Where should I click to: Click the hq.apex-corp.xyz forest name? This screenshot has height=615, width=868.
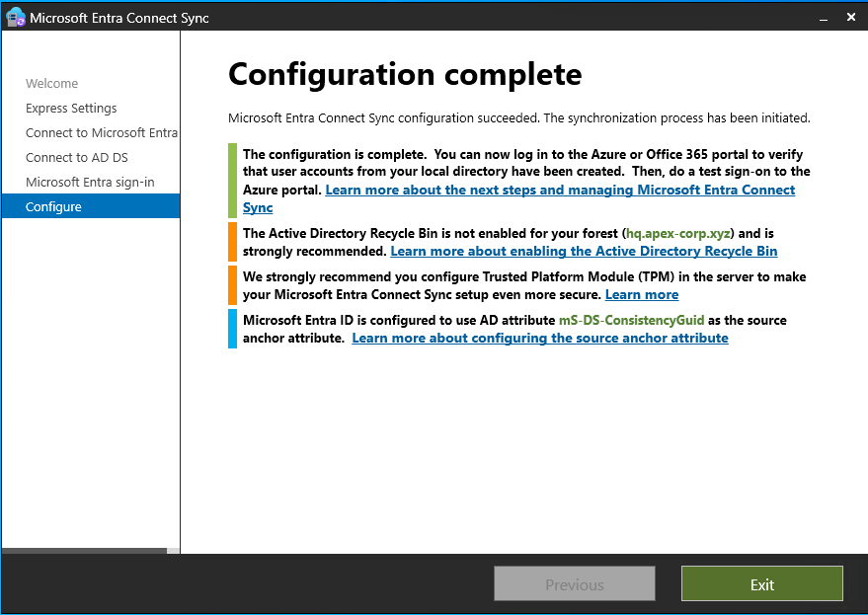click(677, 234)
